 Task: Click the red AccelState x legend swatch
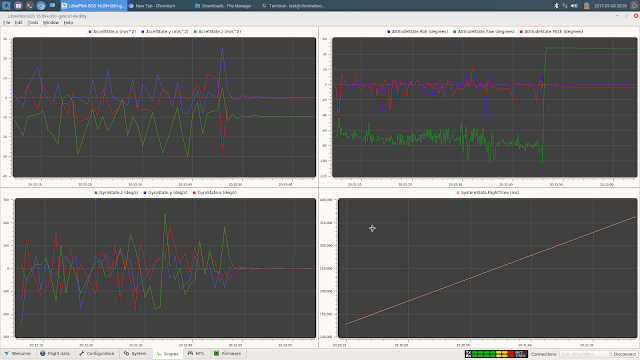pyautogui.click(x=90, y=31)
